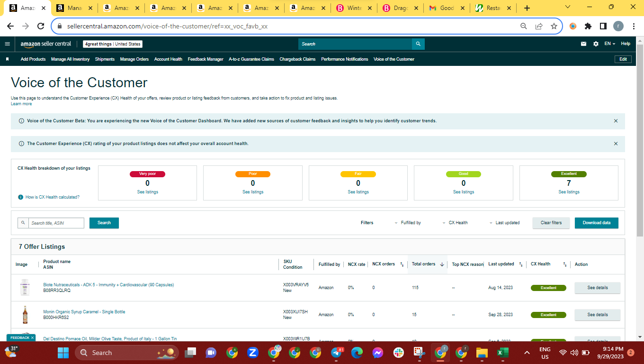Image resolution: width=644 pixels, height=364 pixels.
Task: Open the Chrome tab search chevron
Action: point(568,7)
